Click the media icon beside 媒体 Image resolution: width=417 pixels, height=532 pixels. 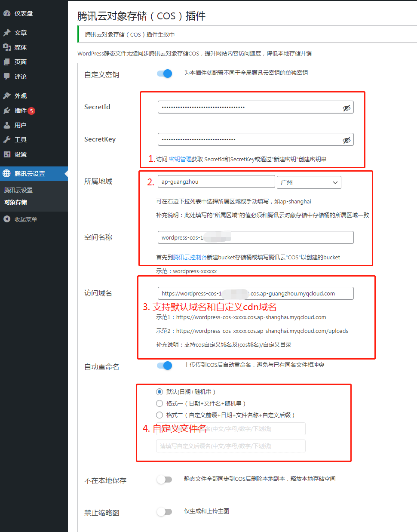pyautogui.click(x=7, y=47)
